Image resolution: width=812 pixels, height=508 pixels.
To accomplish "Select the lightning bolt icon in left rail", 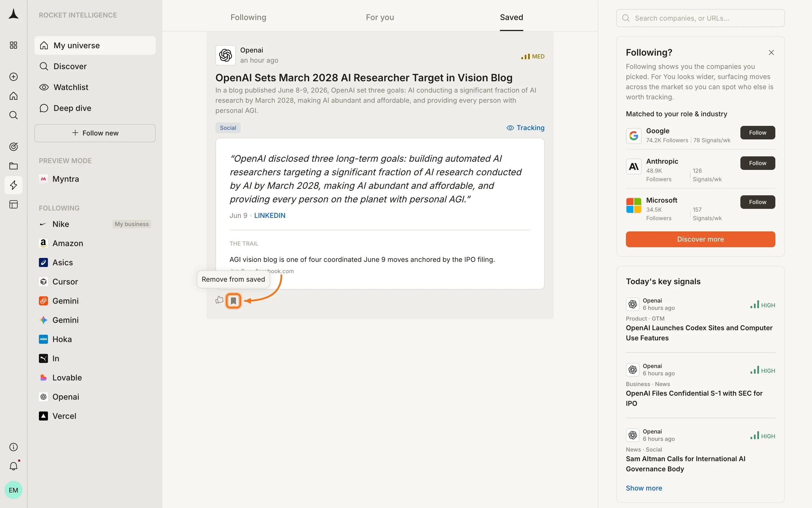I will point(14,185).
